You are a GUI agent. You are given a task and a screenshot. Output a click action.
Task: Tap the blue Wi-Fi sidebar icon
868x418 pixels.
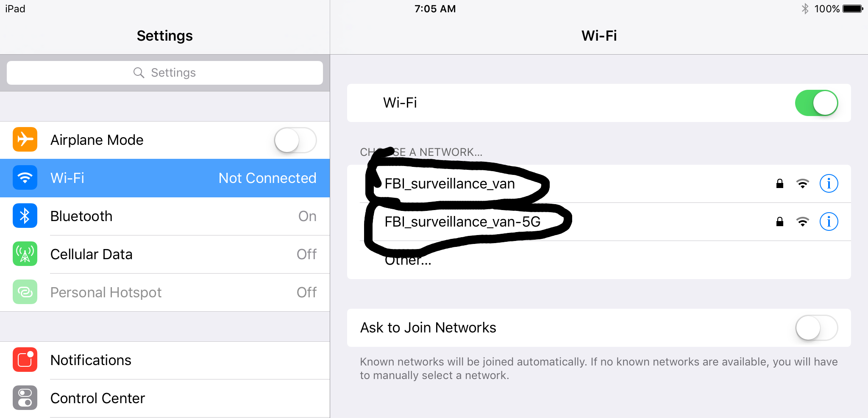(25, 177)
